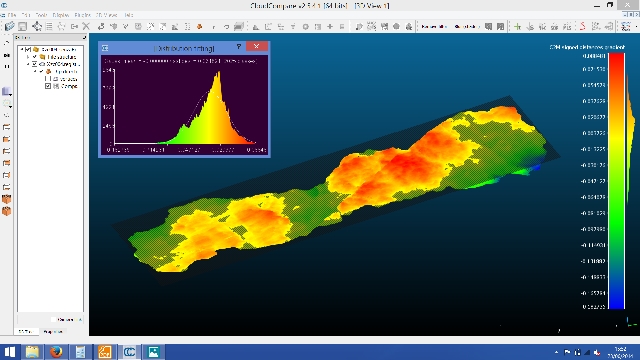Open dropdown arrow of round sidebar icon
This screenshot has width=640, height=360.
10,107
